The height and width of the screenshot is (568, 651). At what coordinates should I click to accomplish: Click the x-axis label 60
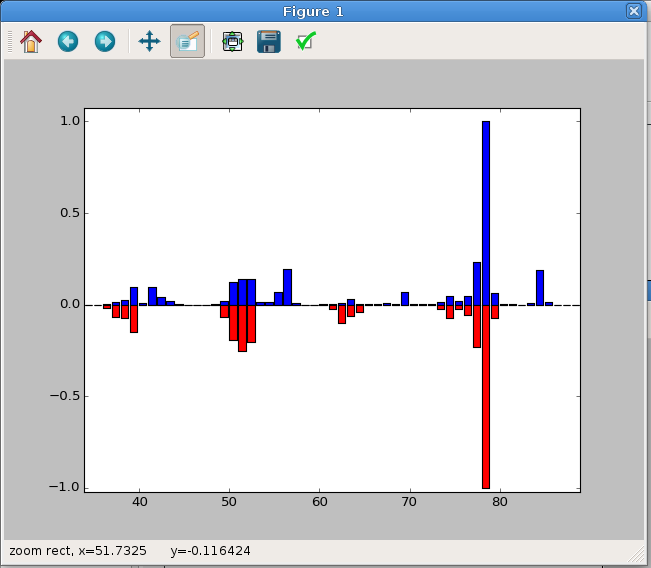[x=320, y=502]
